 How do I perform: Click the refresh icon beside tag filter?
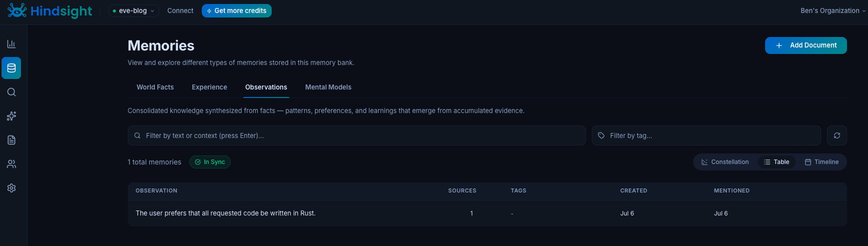coord(837,135)
